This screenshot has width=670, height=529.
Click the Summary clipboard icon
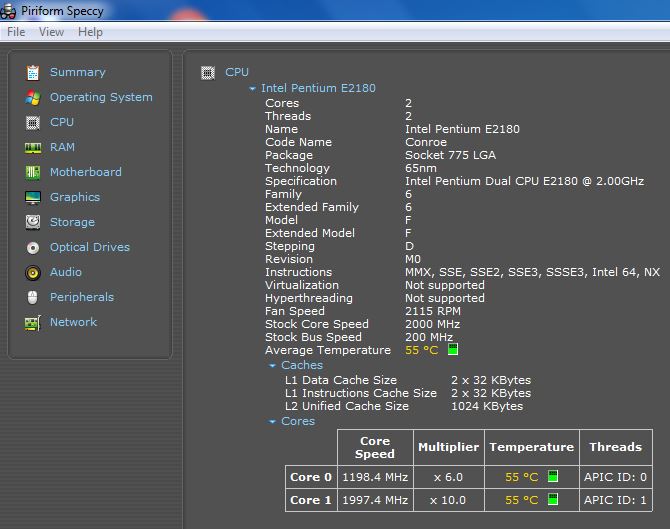(x=32, y=73)
